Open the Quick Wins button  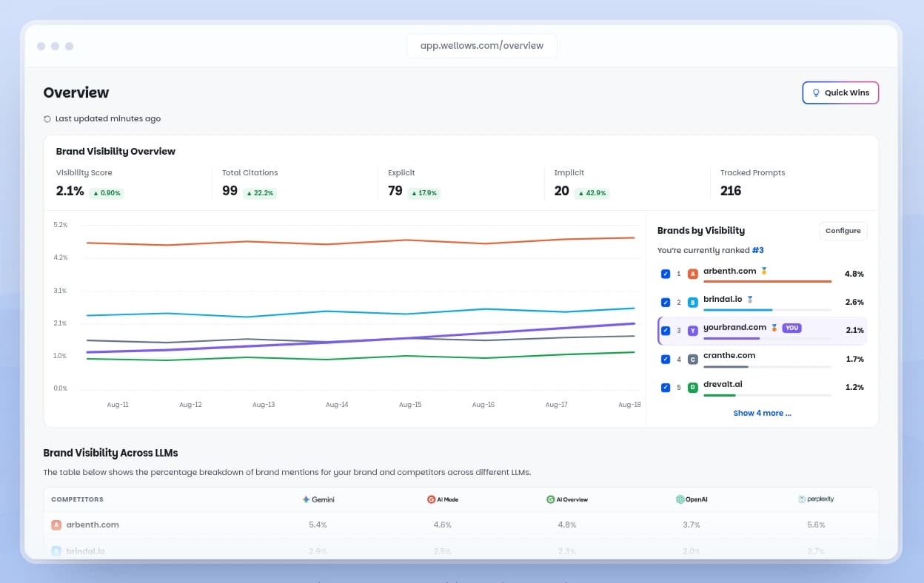pos(840,92)
